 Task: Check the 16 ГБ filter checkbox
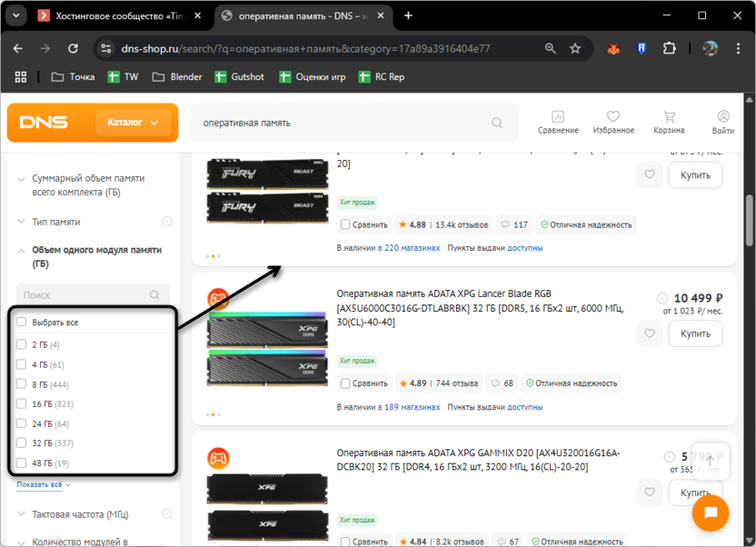(x=21, y=403)
